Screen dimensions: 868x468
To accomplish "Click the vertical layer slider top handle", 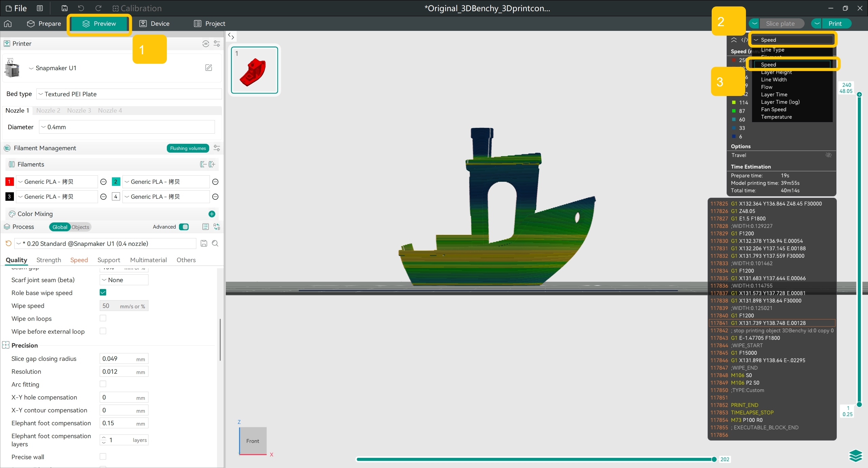I will click(x=859, y=95).
